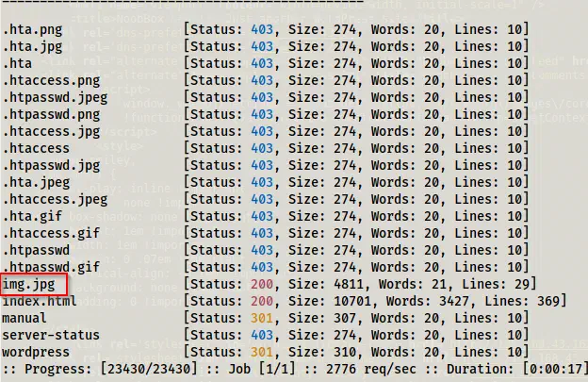Click the wordpress directory entry

[x=36, y=353]
